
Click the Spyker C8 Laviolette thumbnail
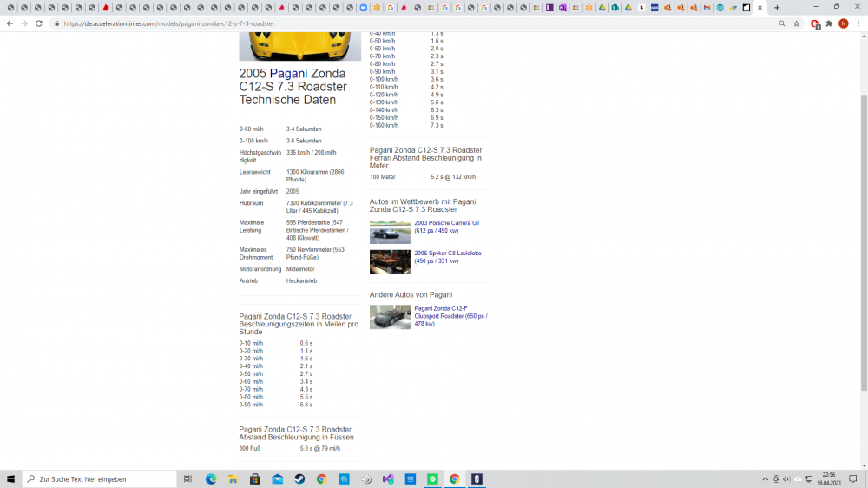point(391,262)
